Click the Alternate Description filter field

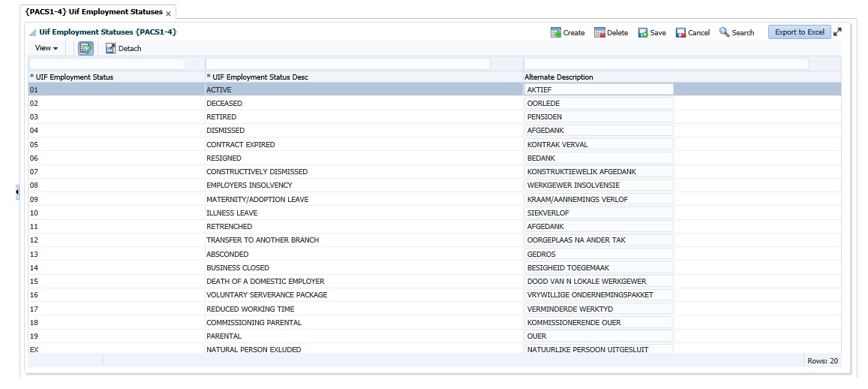[666, 64]
